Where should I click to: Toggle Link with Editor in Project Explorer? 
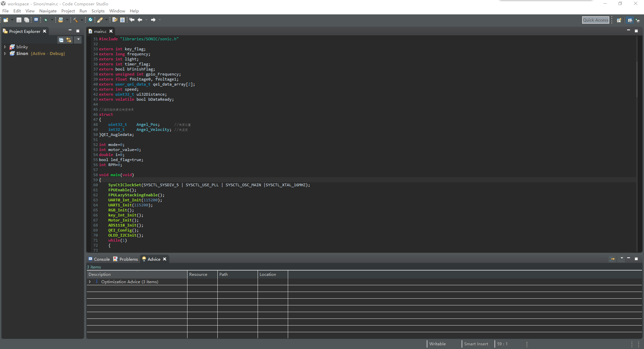pyautogui.click(x=69, y=40)
